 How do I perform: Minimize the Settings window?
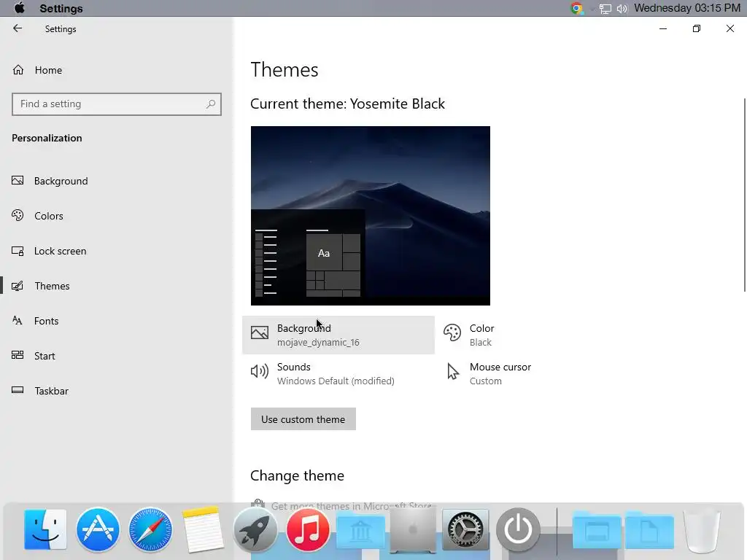point(662,28)
